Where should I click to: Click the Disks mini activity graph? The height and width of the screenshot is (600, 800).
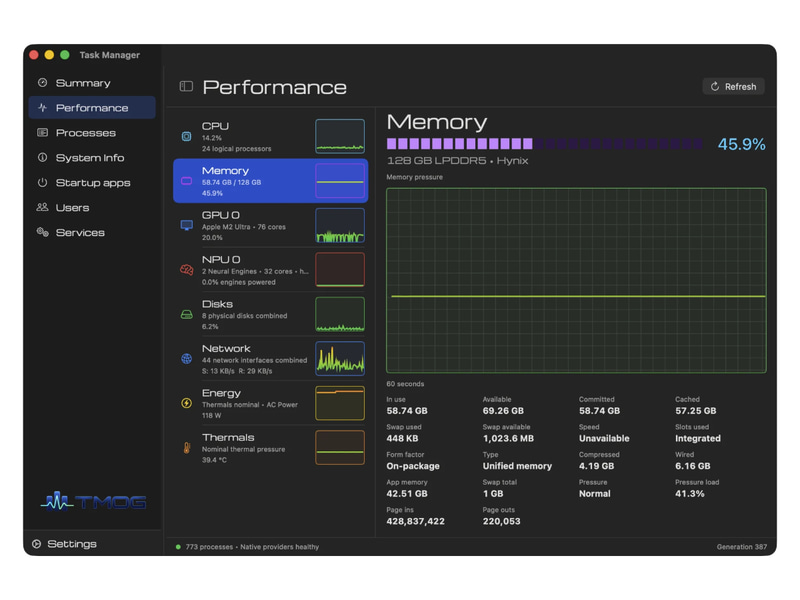point(340,314)
